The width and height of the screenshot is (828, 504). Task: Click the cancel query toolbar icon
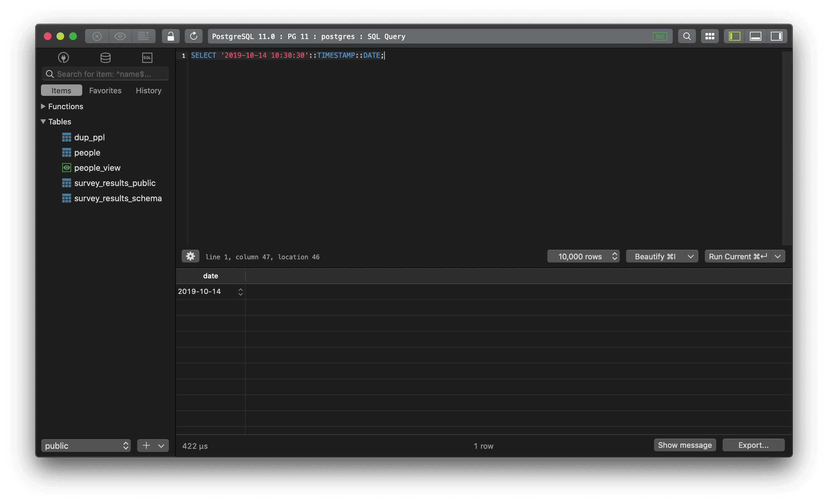click(x=97, y=36)
